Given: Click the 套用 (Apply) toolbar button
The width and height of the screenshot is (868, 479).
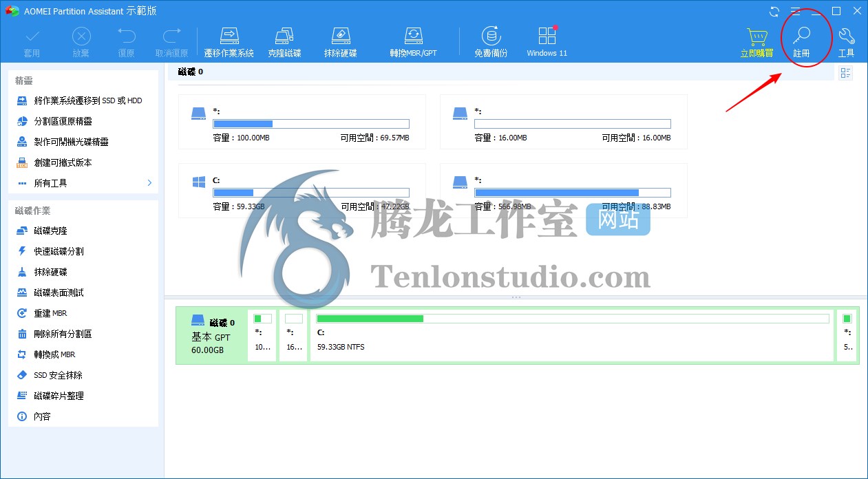Looking at the screenshot, I should tap(32, 43).
